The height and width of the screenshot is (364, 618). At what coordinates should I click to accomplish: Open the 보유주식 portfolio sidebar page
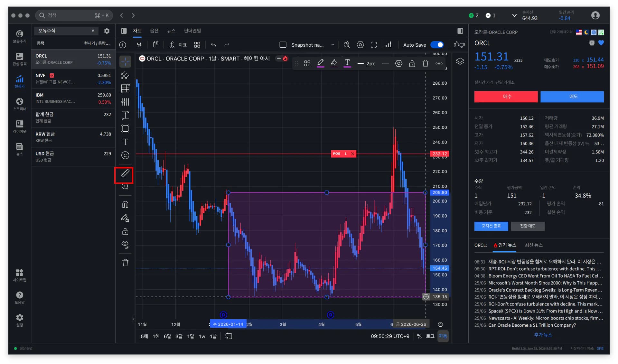pyautogui.click(x=20, y=36)
